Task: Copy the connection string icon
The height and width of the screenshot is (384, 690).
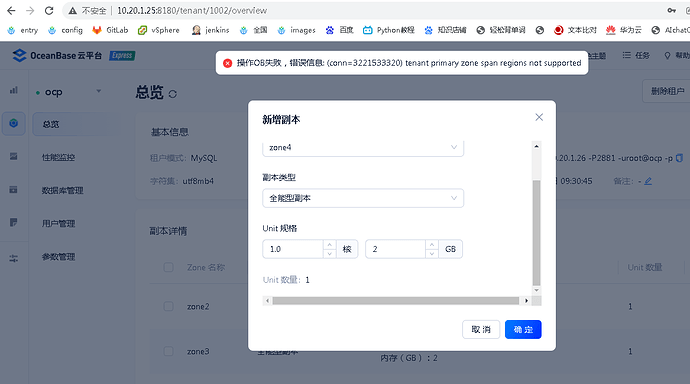Action: click(679, 158)
